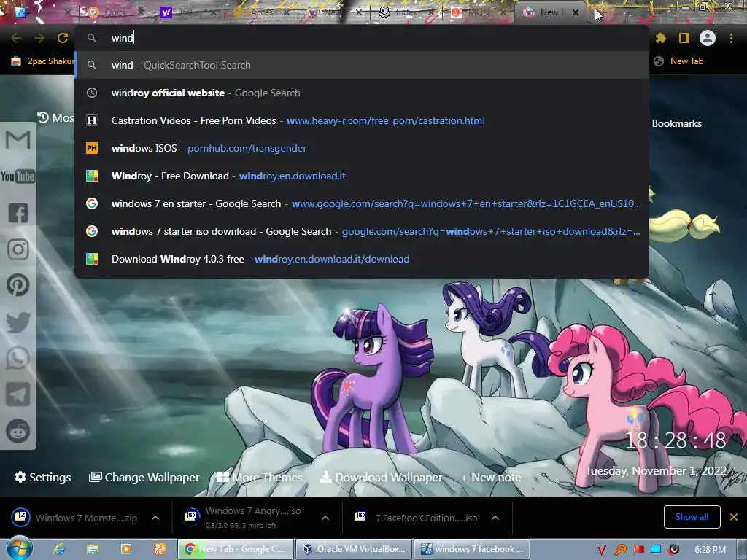Choose "windows 7 en starter" suggestion
This screenshot has height=560, width=747.
(362, 203)
